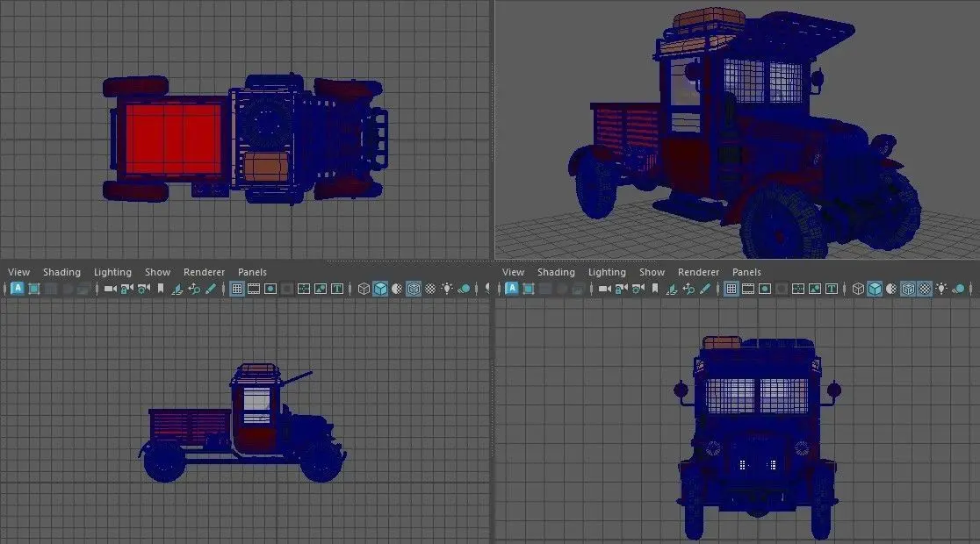Screen dimensions: 980x544
Task: Toggle Lock Camera in side panel toolbar
Action: click(126, 289)
